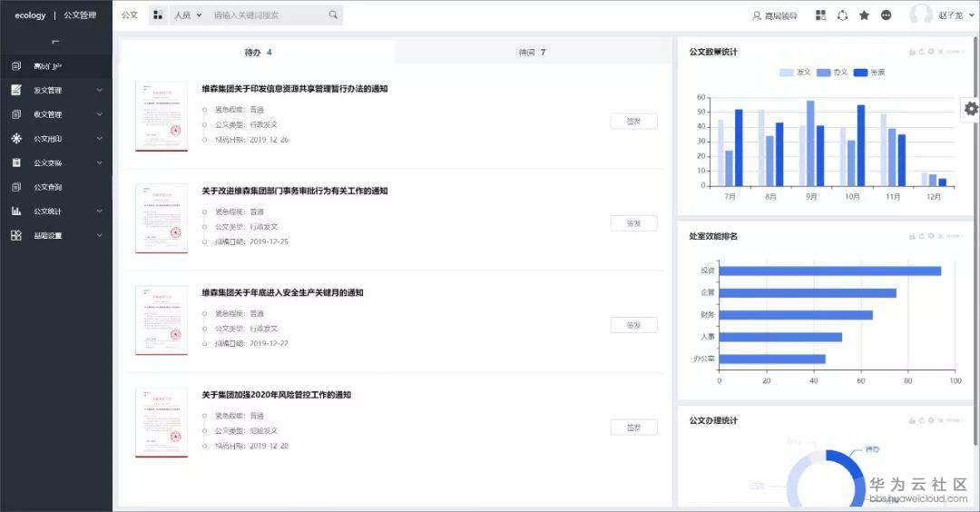This screenshot has height=512, width=980.
Task: Click the 公文查询 icon in sidebar
Action: coord(16,187)
